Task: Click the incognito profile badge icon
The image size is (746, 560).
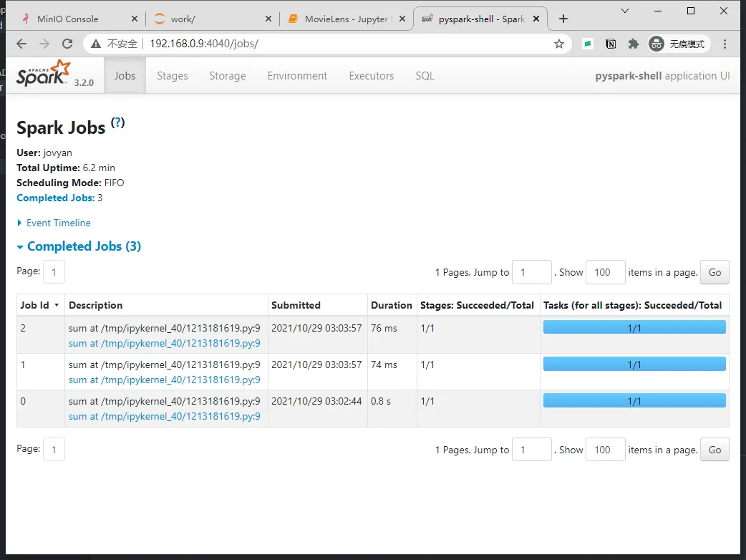Action: point(657,43)
